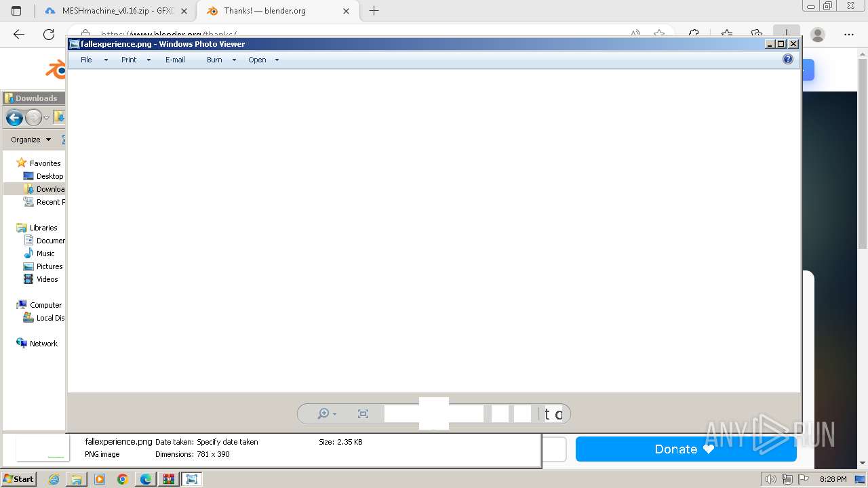
Task: Click the Favorites star icon
Action: [x=22, y=163]
